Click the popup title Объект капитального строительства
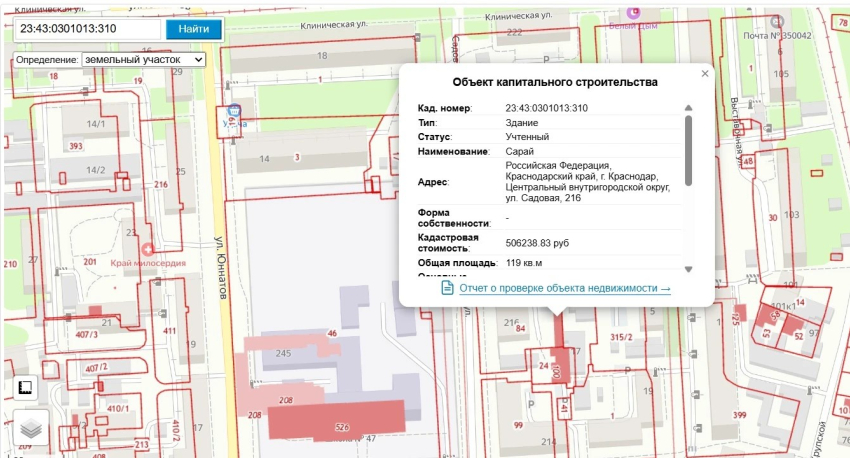 click(x=555, y=82)
